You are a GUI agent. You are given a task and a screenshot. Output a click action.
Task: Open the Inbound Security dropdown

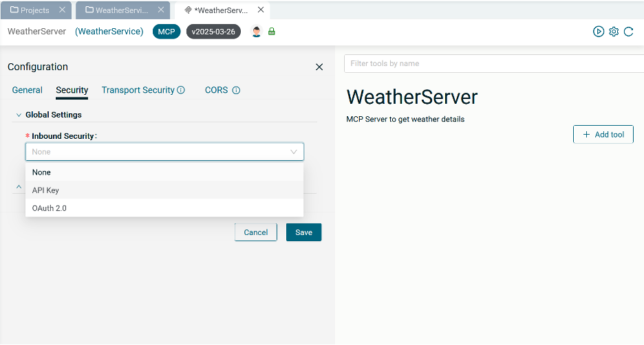(164, 152)
